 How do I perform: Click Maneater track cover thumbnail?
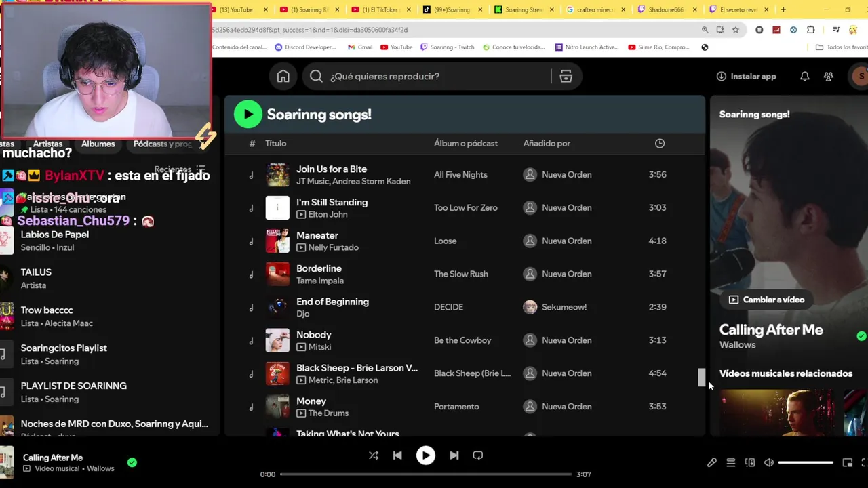click(x=277, y=241)
